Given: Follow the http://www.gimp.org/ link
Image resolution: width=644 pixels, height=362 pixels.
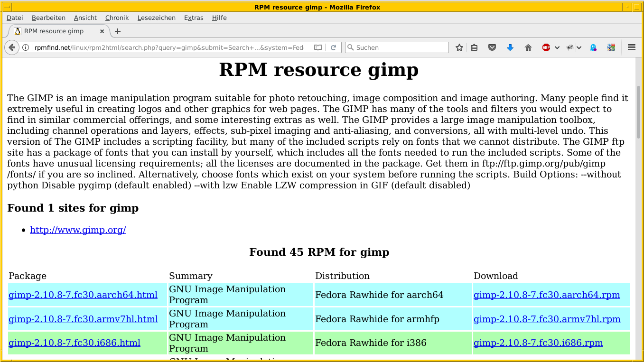Looking at the screenshot, I should tap(78, 230).
